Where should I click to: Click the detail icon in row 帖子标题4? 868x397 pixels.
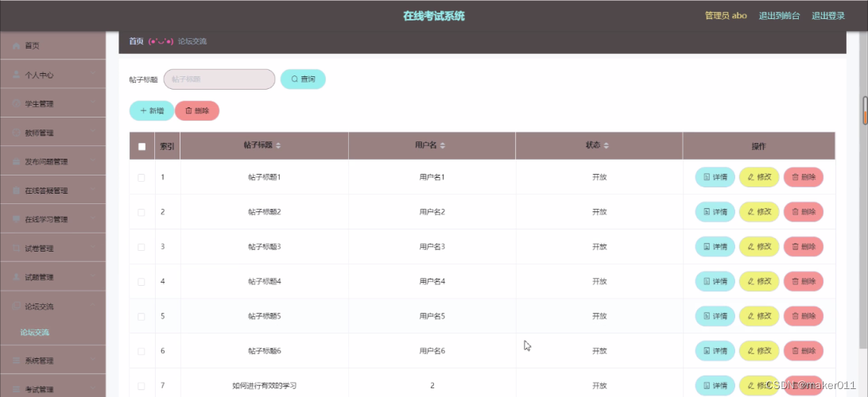[x=707, y=281]
